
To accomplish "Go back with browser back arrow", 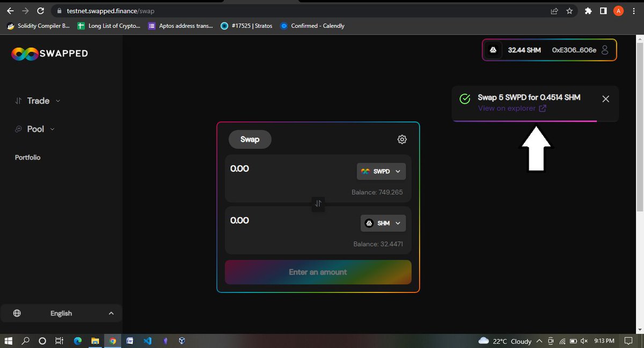I will tap(10, 11).
